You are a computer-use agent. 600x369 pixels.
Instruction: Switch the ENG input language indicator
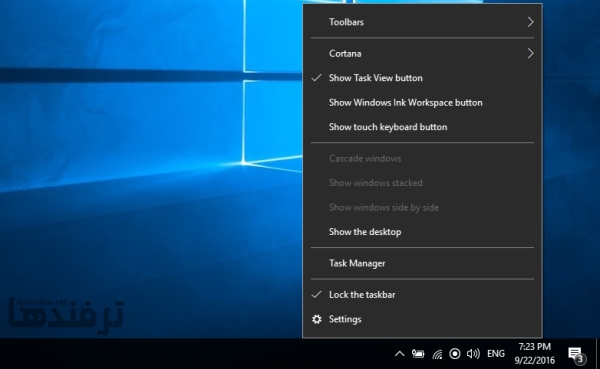point(496,353)
